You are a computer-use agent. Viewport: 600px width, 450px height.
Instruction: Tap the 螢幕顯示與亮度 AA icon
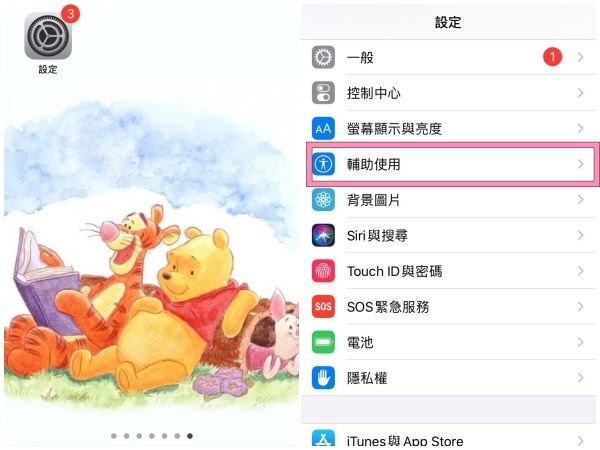click(x=323, y=129)
